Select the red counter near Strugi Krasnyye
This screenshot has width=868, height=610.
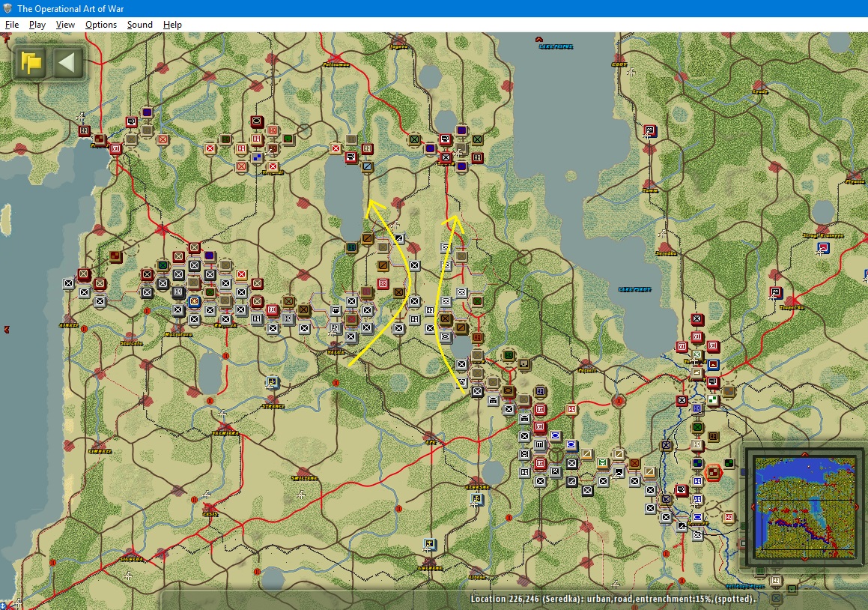point(823,247)
